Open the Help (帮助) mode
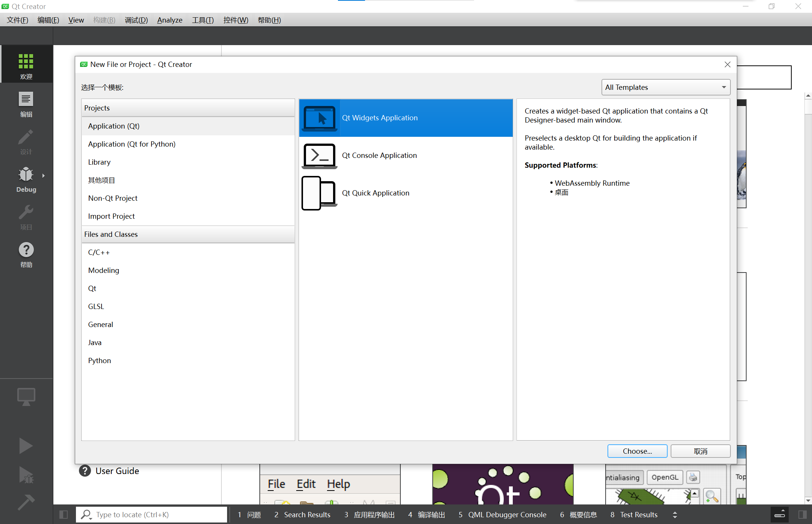Screen dimensions: 812x524 (26, 254)
